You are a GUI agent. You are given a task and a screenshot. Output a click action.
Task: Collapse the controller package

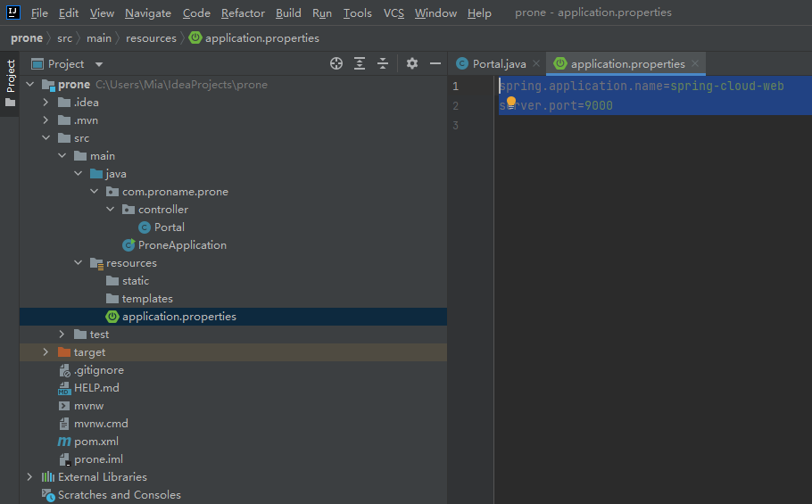(x=111, y=209)
